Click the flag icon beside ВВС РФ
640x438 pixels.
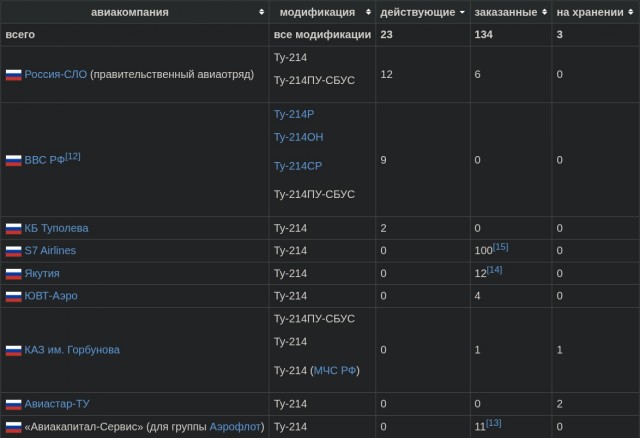13,160
